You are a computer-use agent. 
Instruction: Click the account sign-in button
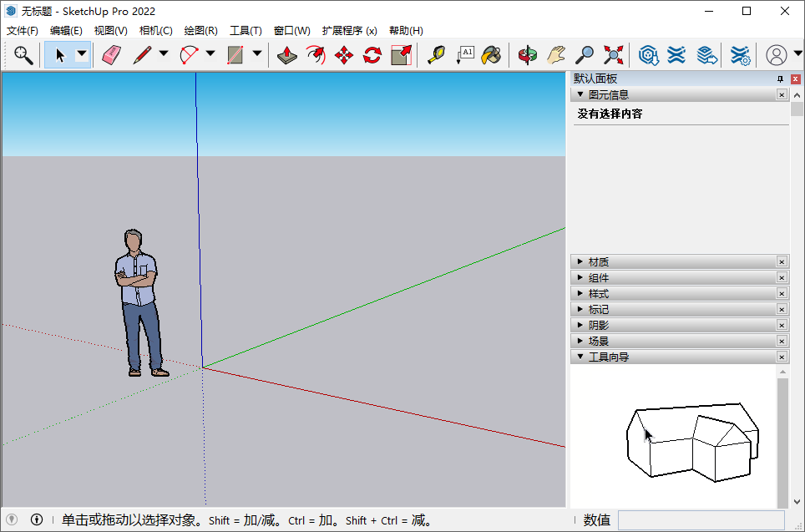point(777,55)
